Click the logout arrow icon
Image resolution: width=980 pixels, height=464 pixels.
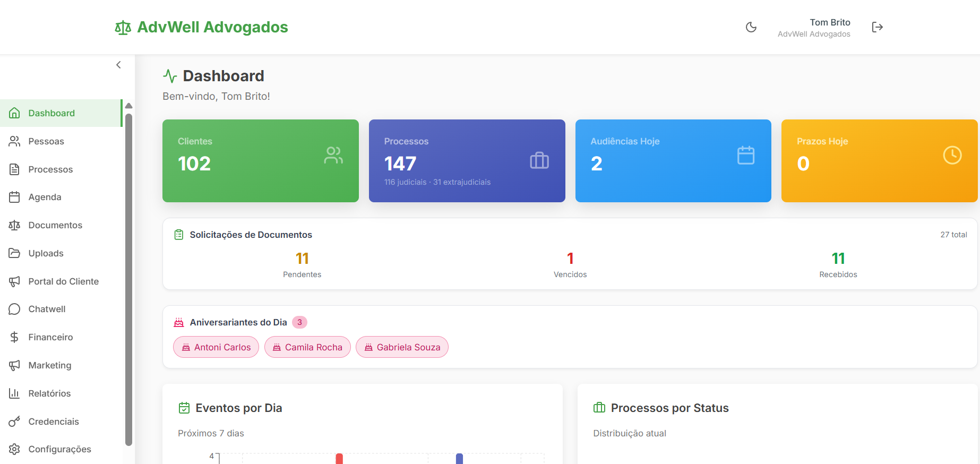(877, 27)
